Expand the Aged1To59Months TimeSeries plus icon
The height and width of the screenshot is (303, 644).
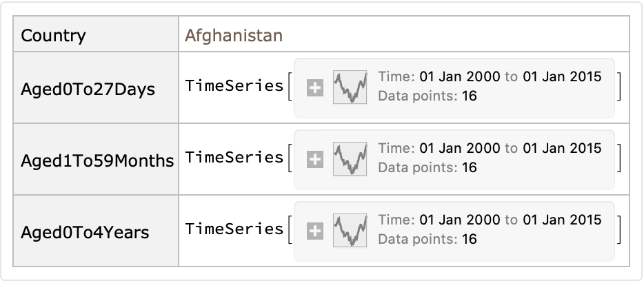click(314, 159)
